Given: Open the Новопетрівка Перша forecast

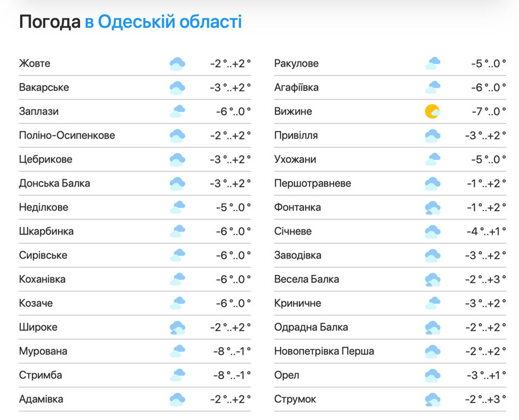Looking at the screenshot, I should [x=324, y=352].
